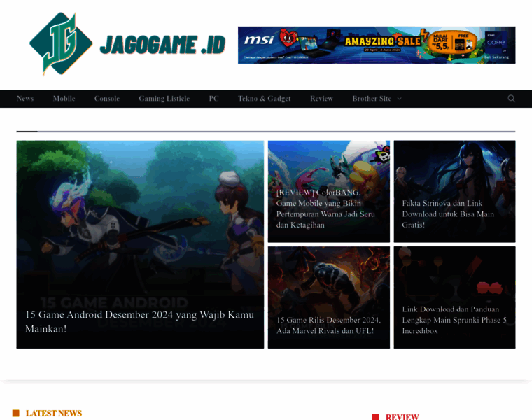Click the JAGOGAME .ID site title text
The width and height of the screenshot is (532, 420).
click(x=163, y=45)
